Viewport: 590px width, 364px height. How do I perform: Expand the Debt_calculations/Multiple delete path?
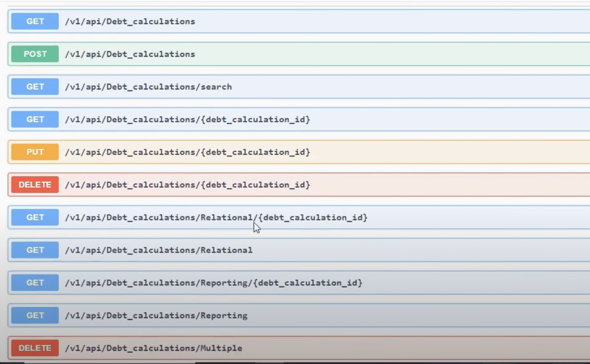153,348
